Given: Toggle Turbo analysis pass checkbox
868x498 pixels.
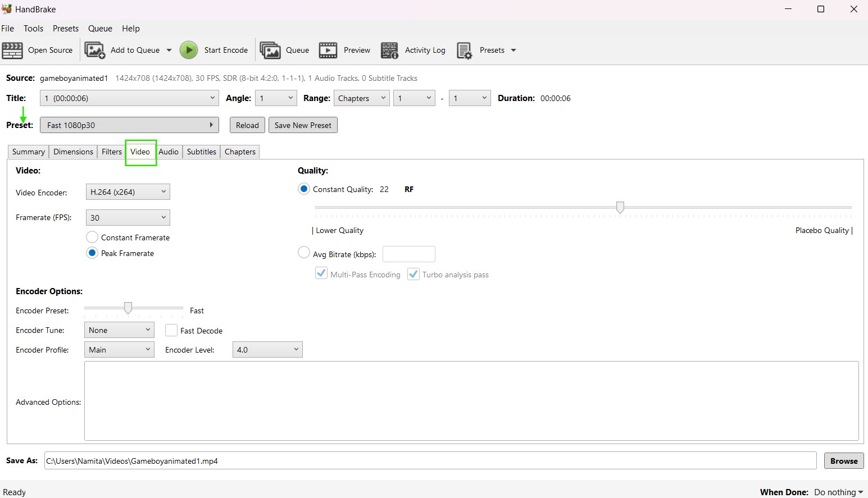Looking at the screenshot, I should click(413, 274).
